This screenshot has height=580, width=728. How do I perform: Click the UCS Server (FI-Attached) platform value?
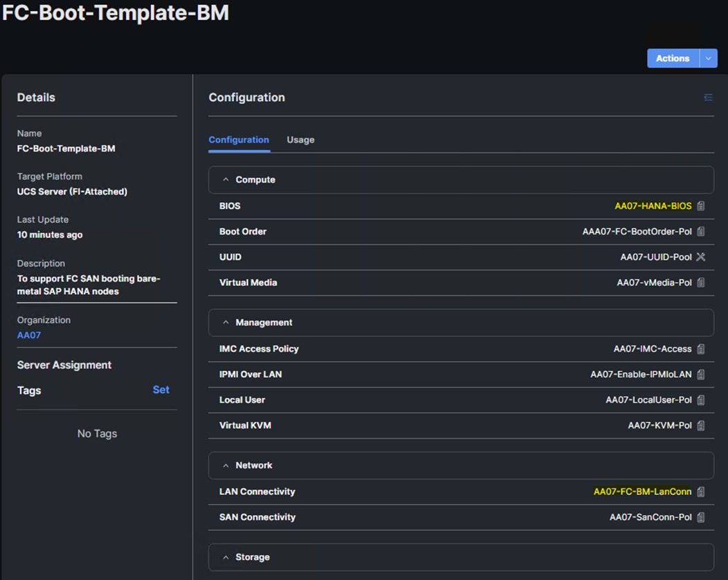(72, 192)
